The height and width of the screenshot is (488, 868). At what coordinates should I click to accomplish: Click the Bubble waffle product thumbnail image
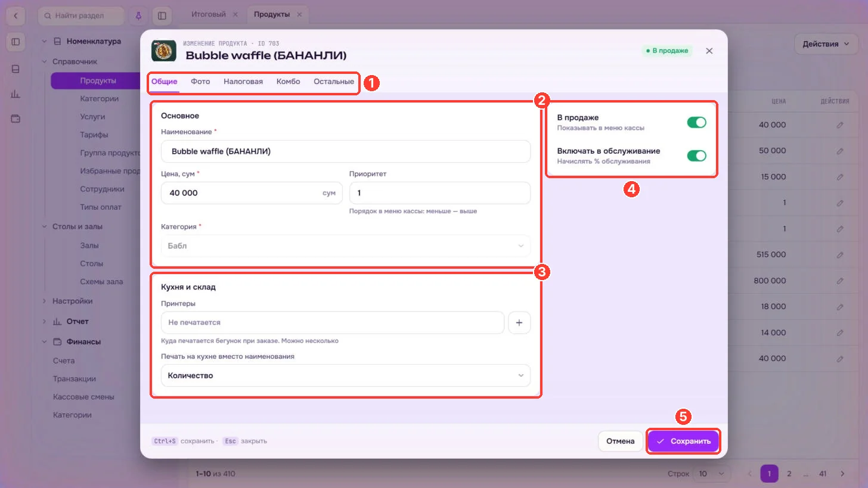pyautogui.click(x=164, y=51)
